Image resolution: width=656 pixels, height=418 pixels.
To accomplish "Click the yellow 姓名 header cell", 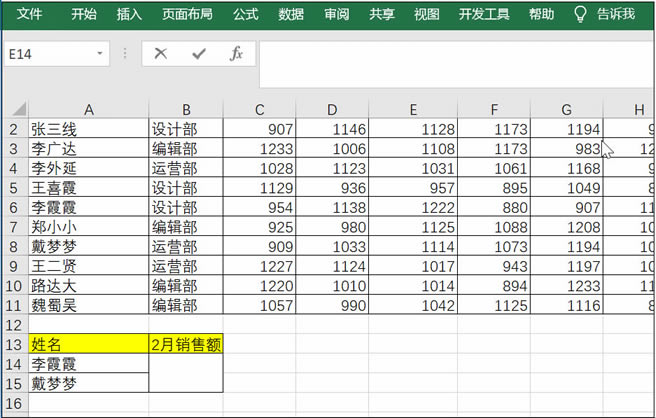I will pyautogui.click(x=88, y=345).
